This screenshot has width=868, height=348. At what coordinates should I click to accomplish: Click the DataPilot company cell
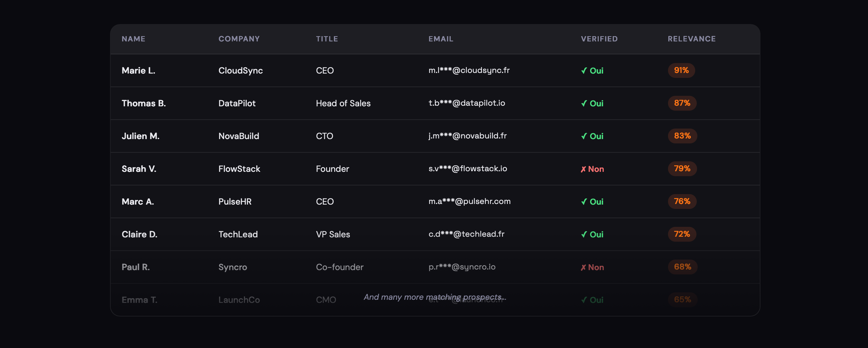237,103
